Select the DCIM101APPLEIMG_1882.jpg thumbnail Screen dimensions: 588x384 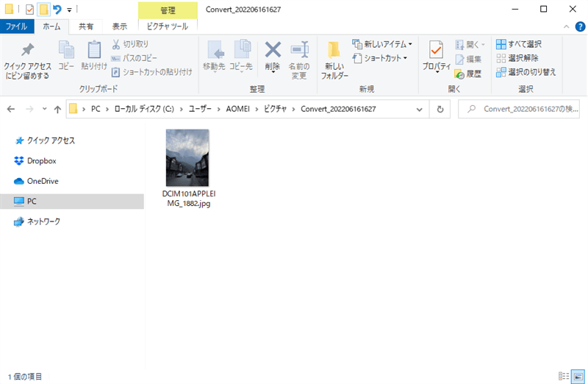187,157
